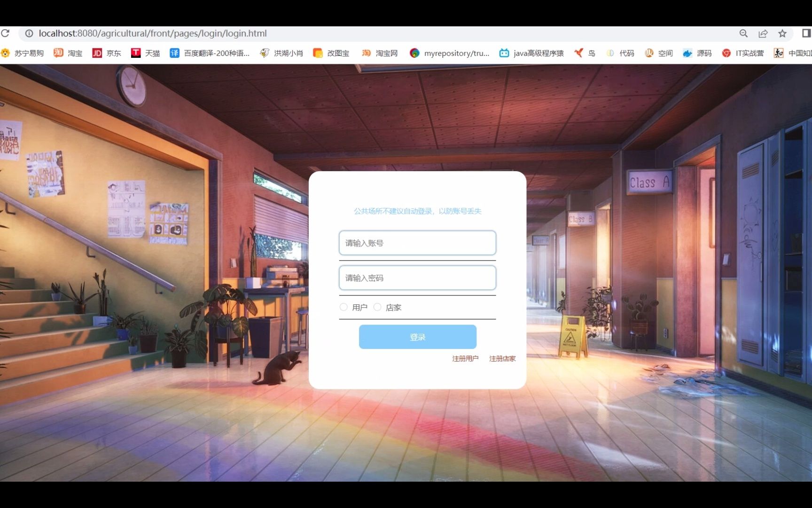Open the 源码 bookmark
This screenshot has width=812, height=508.
point(697,53)
